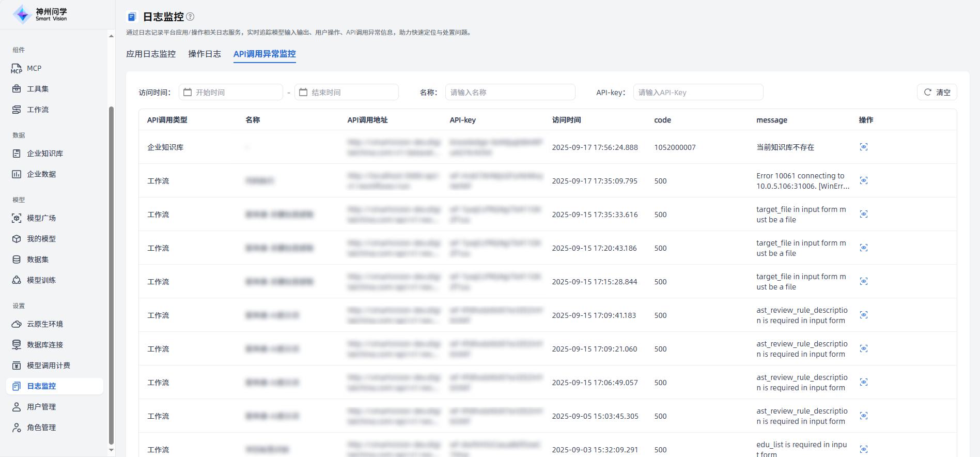Go to 工作流 in sidebar

tap(37, 110)
